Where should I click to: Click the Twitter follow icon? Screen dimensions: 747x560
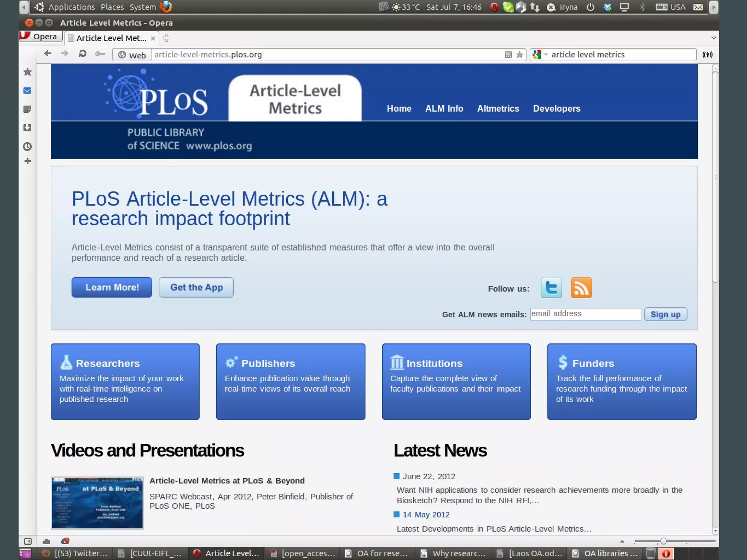click(x=551, y=288)
